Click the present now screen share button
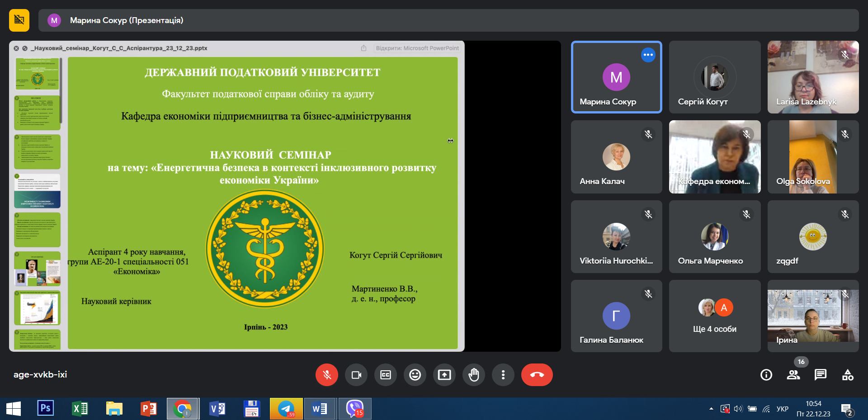Screen dimensions: 868x420 tap(444, 375)
